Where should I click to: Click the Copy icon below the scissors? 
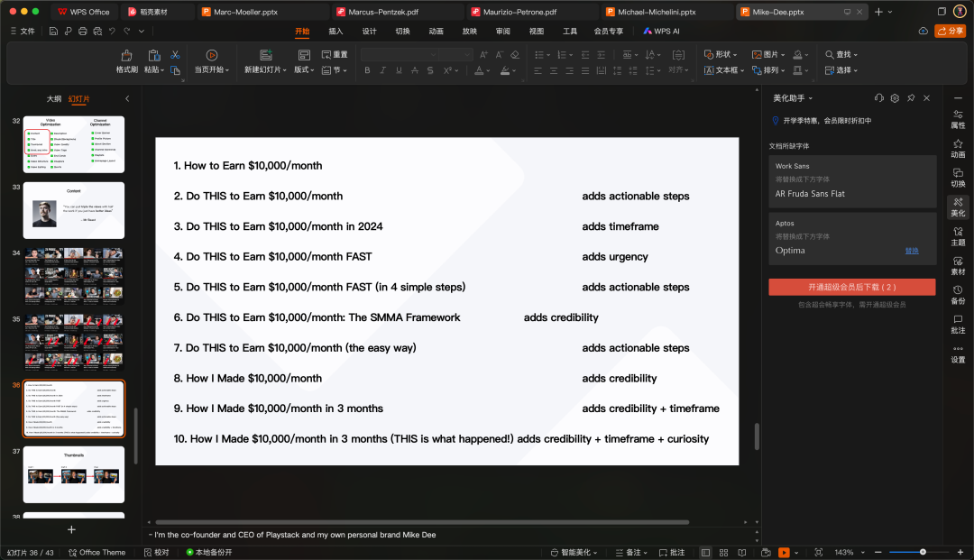(x=175, y=70)
